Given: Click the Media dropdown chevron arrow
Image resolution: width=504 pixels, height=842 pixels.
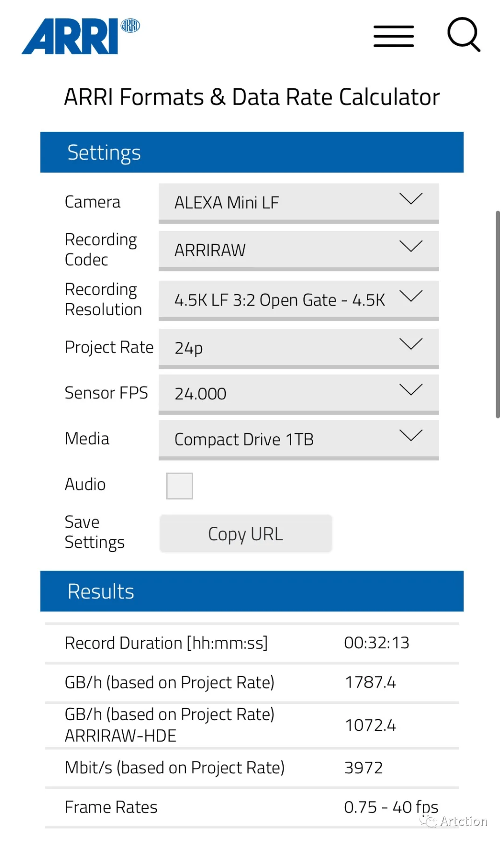Looking at the screenshot, I should (x=411, y=435).
